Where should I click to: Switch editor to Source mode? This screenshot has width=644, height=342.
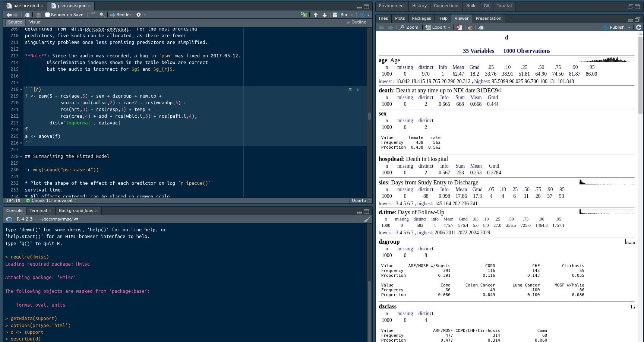tap(15, 22)
